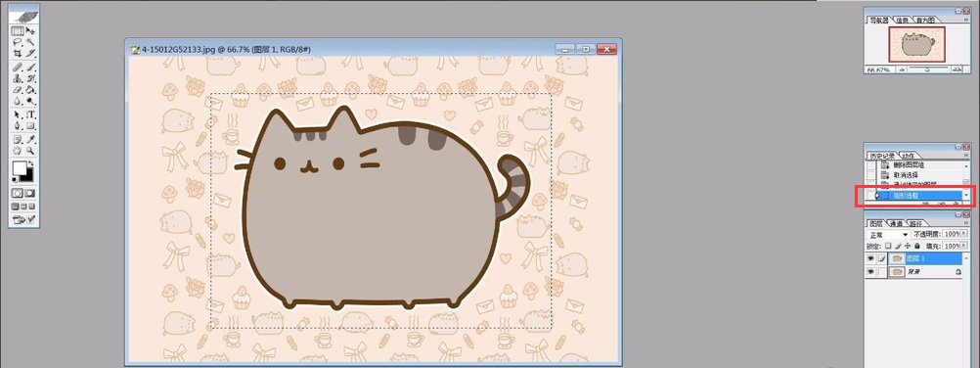
Task: Select the Slice tool
Action: pyautogui.click(x=30, y=53)
